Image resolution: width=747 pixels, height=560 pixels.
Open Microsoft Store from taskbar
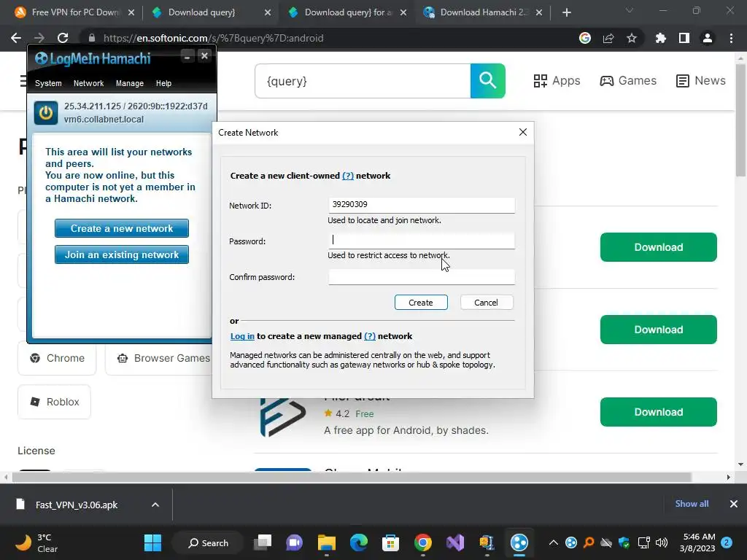click(391, 542)
